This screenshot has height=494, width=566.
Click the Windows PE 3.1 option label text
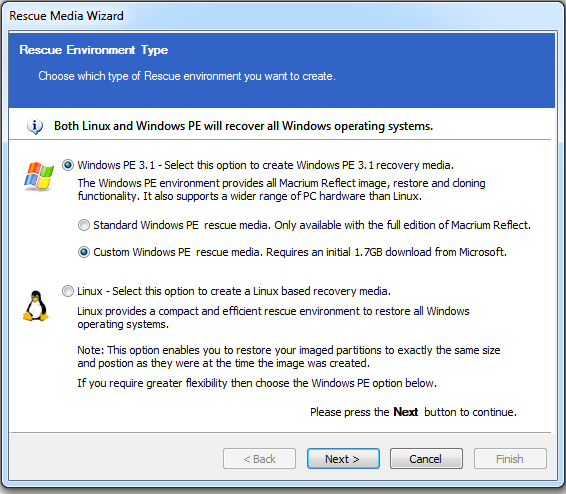click(x=265, y=165)
